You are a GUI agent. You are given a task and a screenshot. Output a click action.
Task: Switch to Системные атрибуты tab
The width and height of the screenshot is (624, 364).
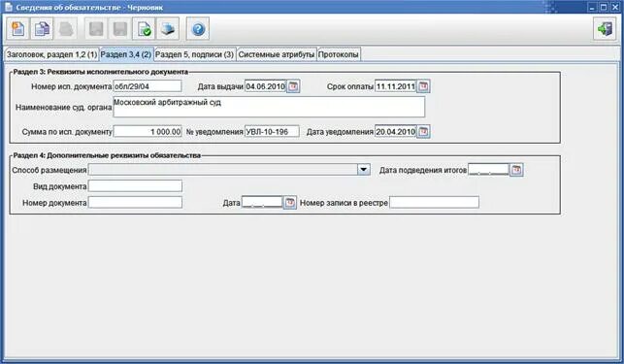(x=277, y=54)
